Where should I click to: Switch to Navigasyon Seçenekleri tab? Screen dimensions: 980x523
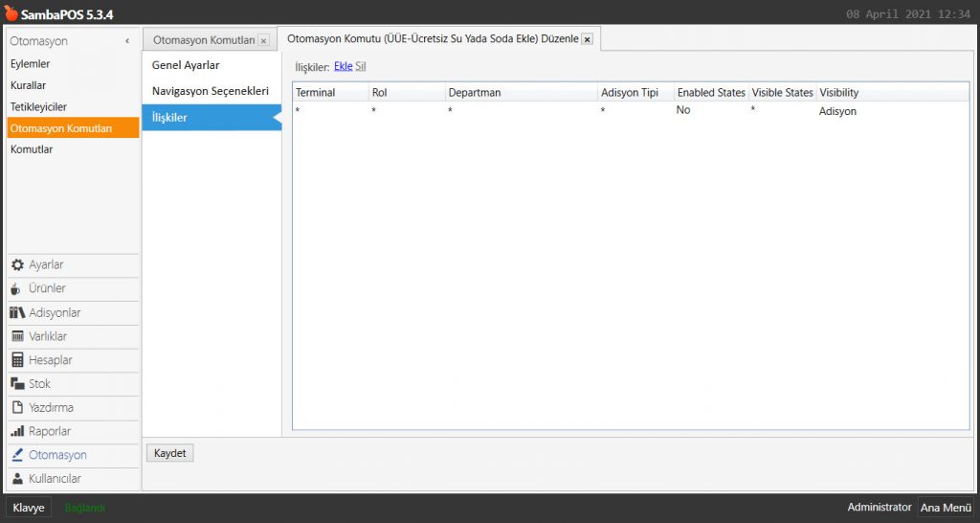tap(210, 91)
